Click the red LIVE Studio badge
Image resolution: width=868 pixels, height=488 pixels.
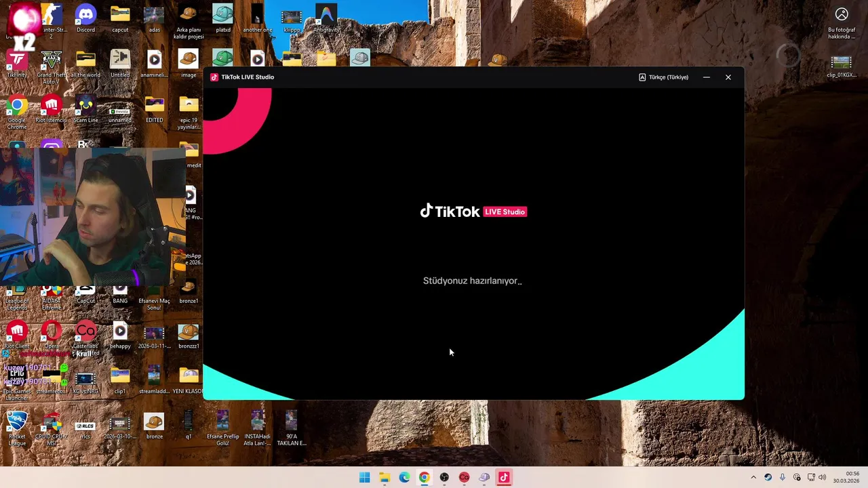click(x=505, y=212)
